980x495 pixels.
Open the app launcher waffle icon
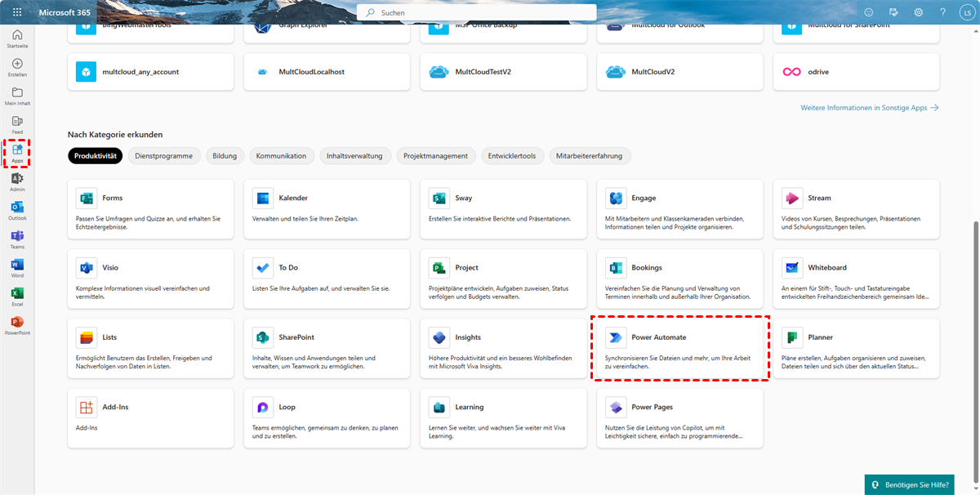coord(17,12)
